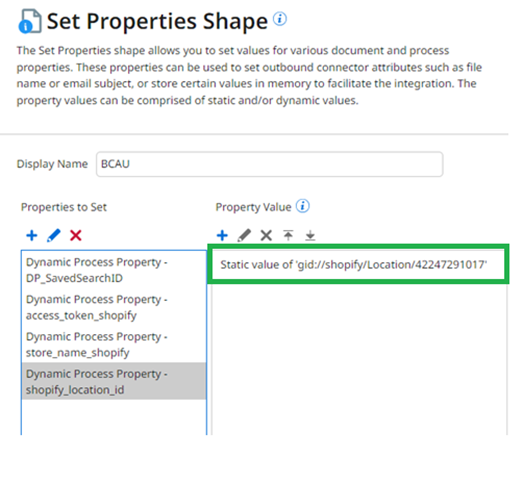The height and width of the screenshot is (482, 523).
Task: Click the Display Name label
Action: 52,164
